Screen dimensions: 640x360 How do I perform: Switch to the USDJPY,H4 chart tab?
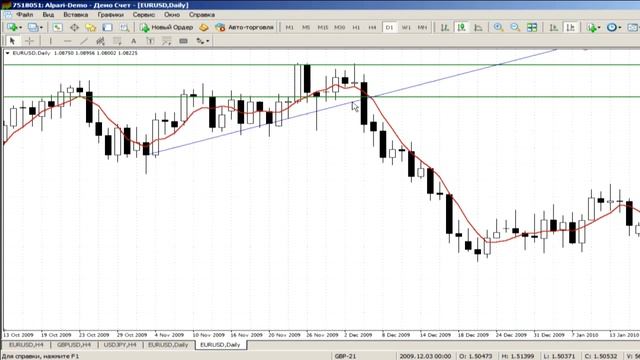click(x=120, y=345)
